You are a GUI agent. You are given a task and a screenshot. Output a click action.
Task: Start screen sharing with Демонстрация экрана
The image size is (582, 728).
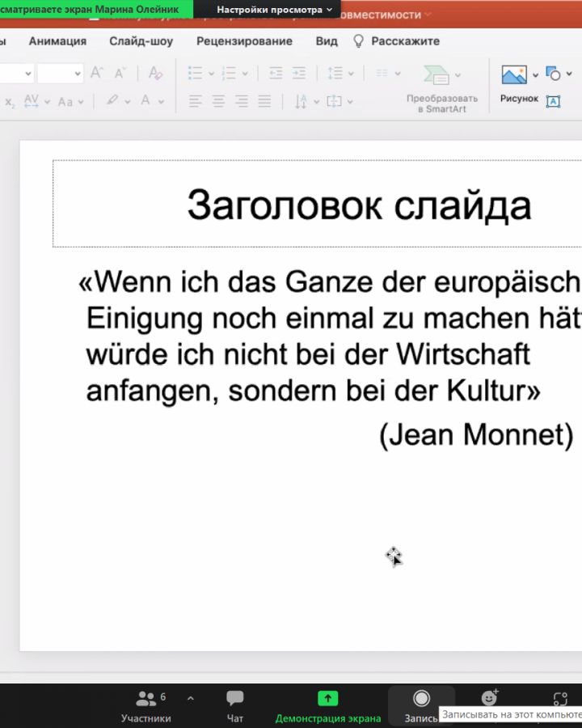pos(327,705)
